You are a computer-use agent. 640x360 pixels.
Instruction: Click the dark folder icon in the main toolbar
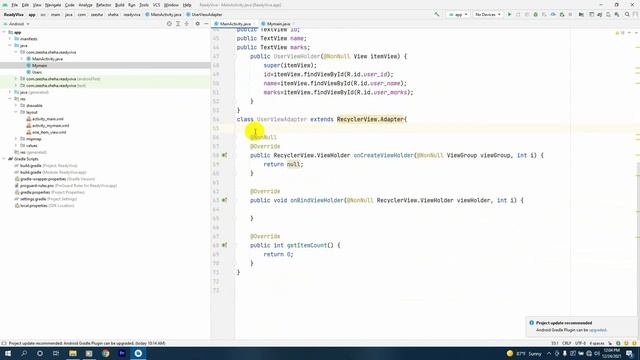pos(581,14)
